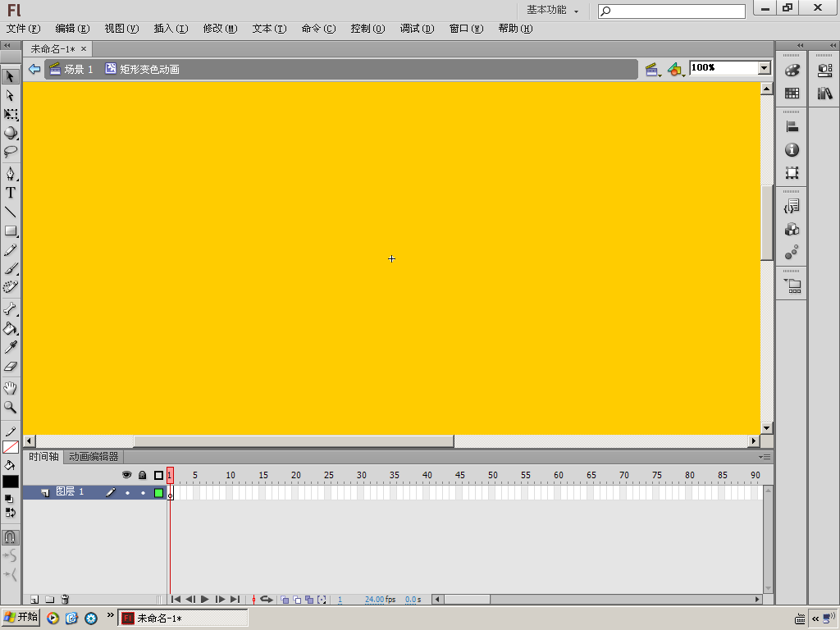
Task: Click the swap colors icon
Action: coord(10,513)
